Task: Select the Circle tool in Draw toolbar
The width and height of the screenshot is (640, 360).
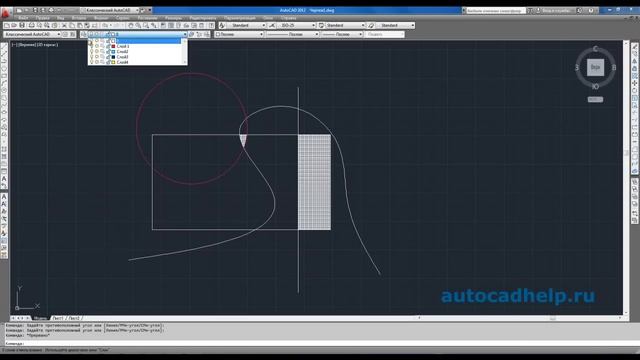Action: pos(4,90)
